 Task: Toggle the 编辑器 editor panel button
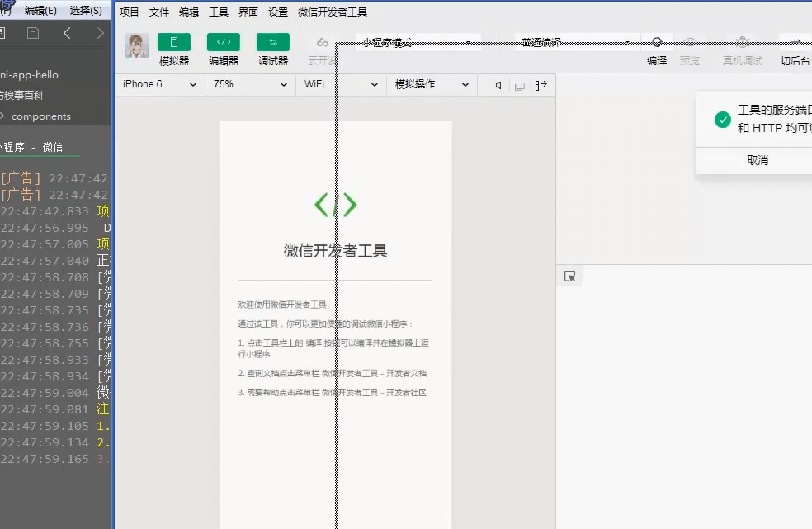(x=224, y=42)
